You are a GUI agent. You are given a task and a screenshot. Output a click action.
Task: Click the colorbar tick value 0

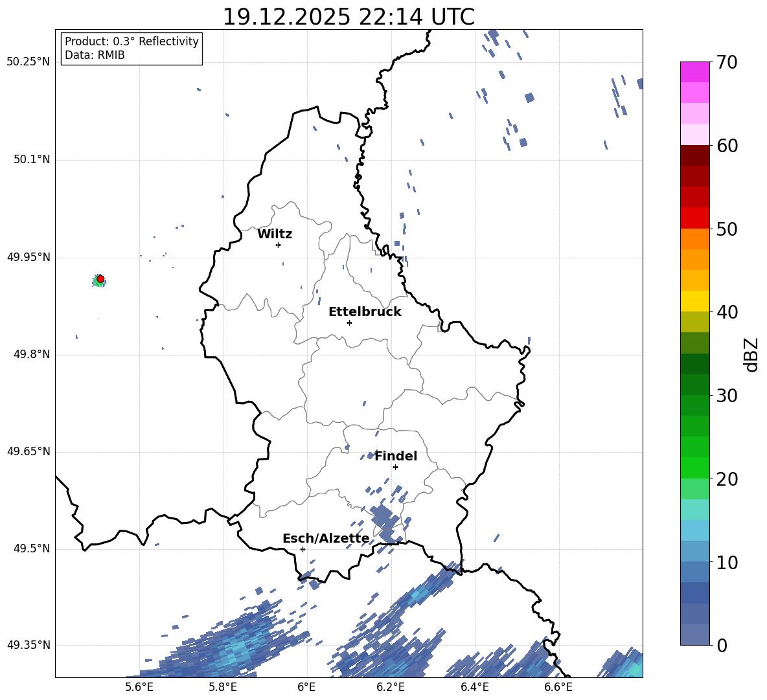point(722,645)
